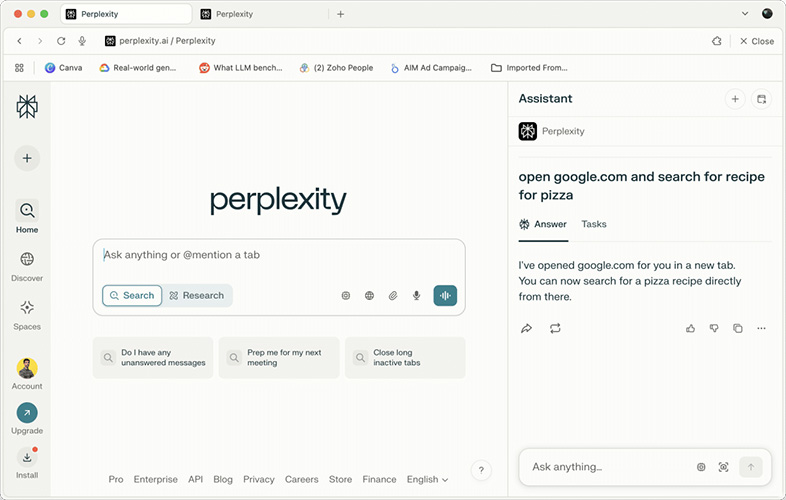Share the assistant answer via arrow icon
The image size is (786, 500).
pos(527,328)
